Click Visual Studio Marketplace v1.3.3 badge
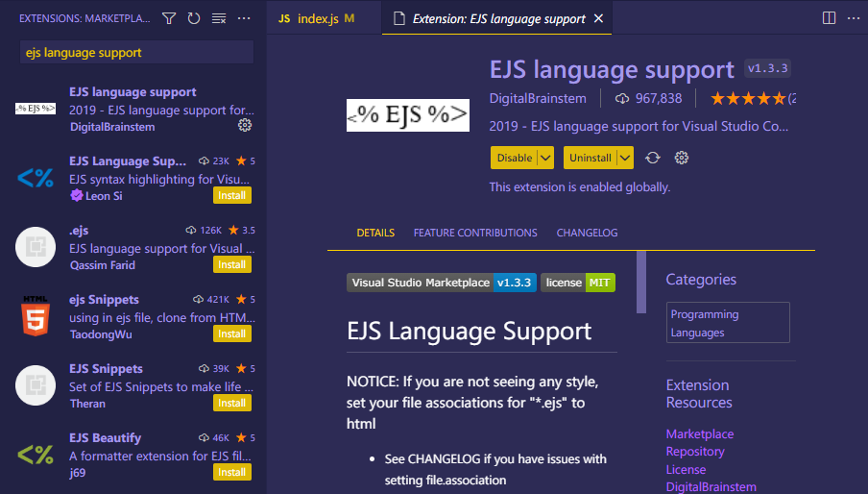 coord(441,283)
